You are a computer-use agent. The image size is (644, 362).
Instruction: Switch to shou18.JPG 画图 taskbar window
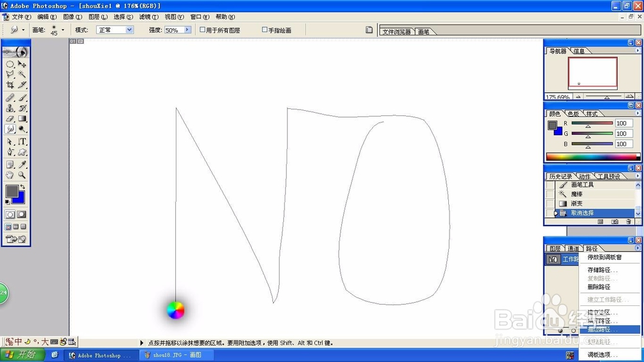[178, 355]
